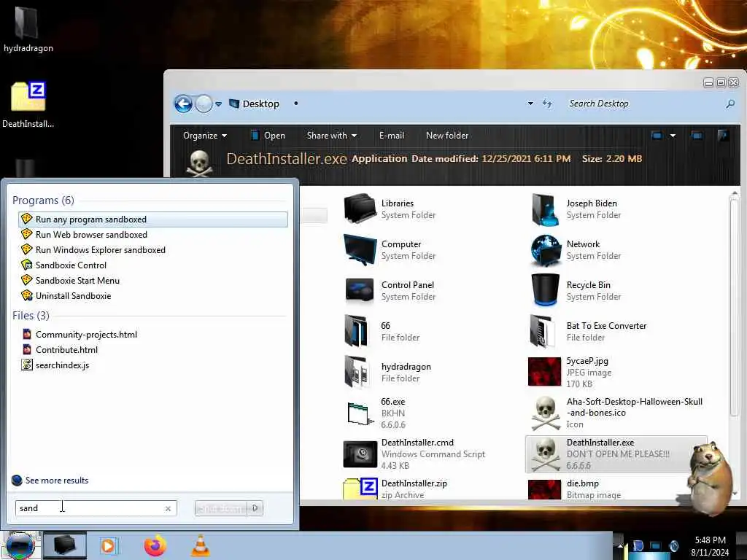Select DeathInstaller.exe skull file
This screenshot has width=747, height=560.
click(x=616, y=454)
